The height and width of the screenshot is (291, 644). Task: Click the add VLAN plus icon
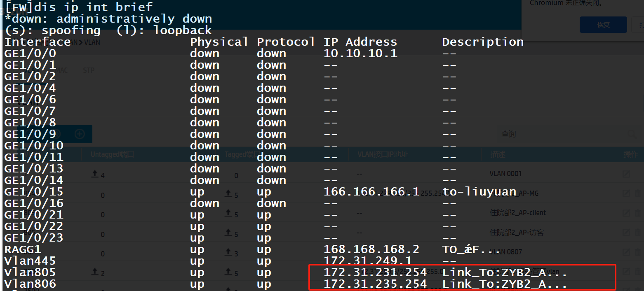point(80,134)
